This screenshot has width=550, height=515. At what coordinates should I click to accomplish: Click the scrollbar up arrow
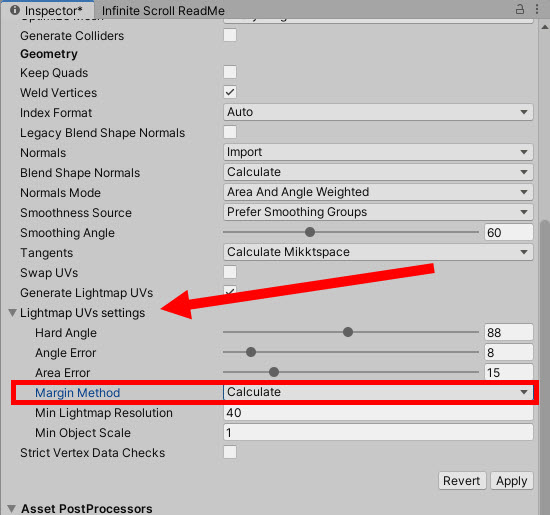tap(544, 27)
